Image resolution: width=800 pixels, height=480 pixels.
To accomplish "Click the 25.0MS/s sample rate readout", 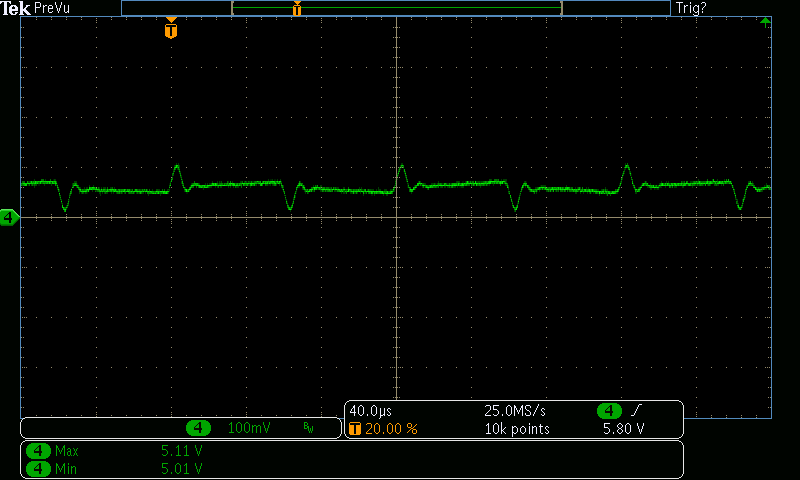I will pos(515,411).
